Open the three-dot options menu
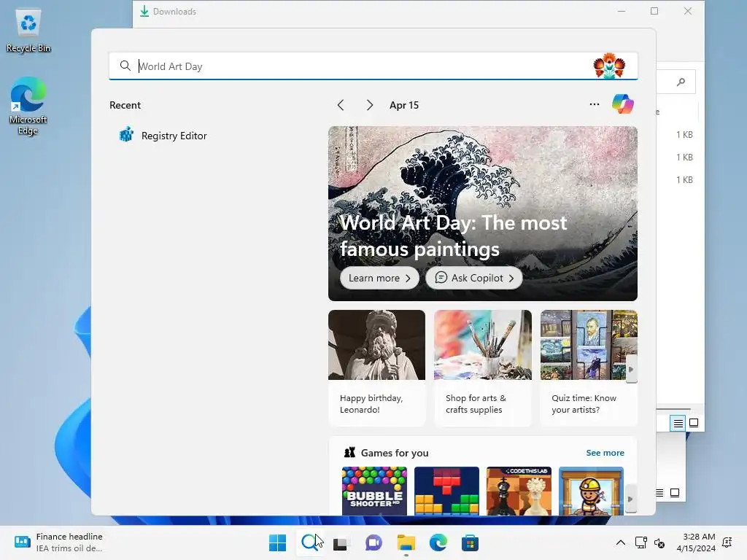747x560 pixels. tap(594, 104)
